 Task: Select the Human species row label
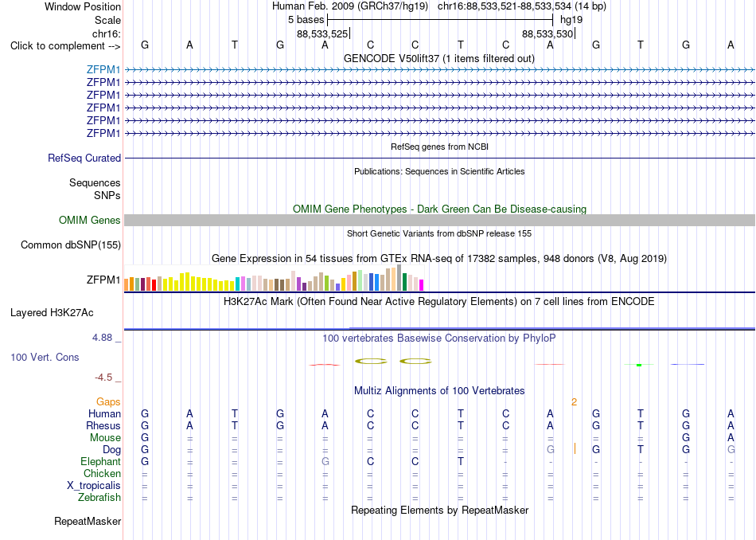point(104,413)
